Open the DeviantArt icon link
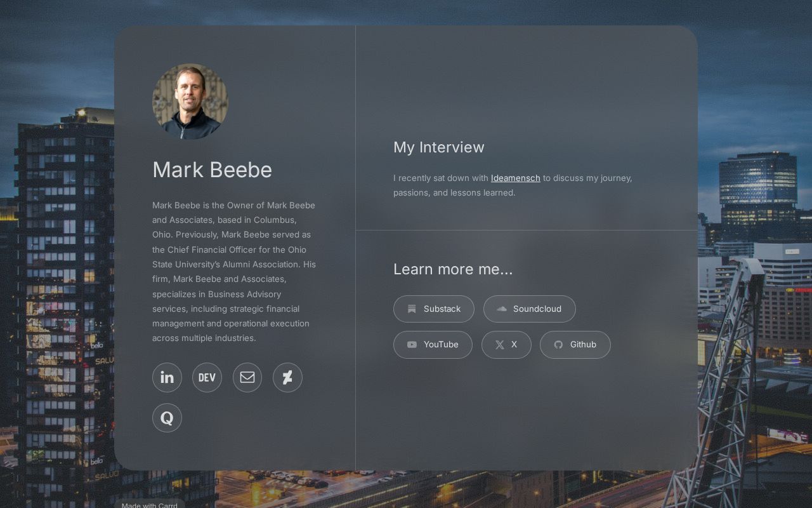 [x=287, y=377]
